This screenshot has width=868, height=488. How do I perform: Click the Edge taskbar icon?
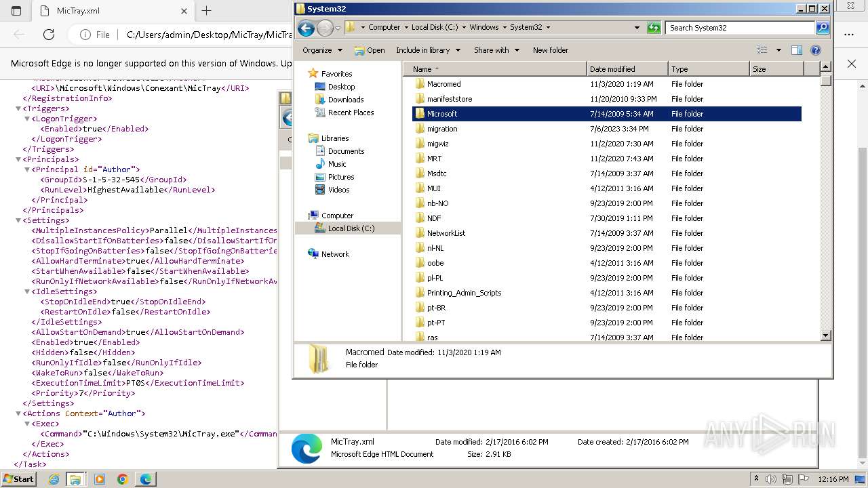click(x=146, y=479)
